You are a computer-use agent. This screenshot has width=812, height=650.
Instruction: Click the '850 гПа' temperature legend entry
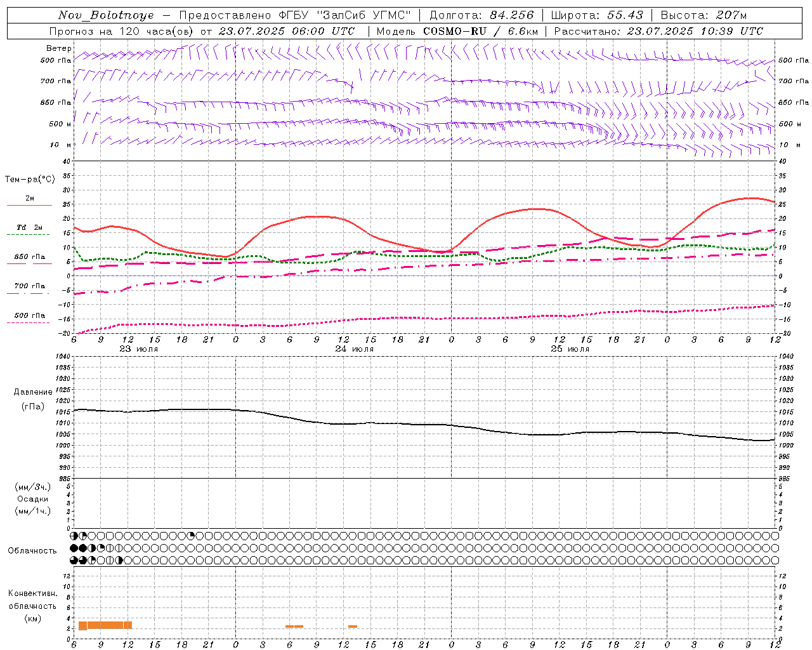29,257
